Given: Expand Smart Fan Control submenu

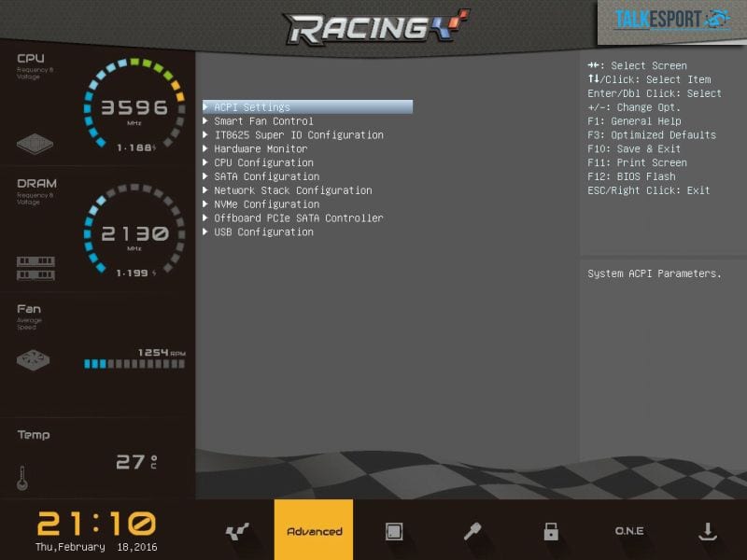Looking at the screenshot, I should [263, 121].
